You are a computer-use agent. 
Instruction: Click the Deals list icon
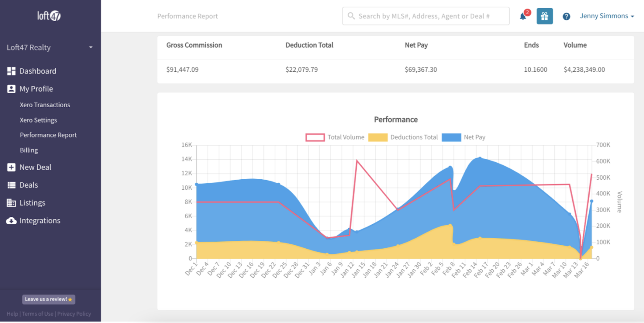(11, 185)
